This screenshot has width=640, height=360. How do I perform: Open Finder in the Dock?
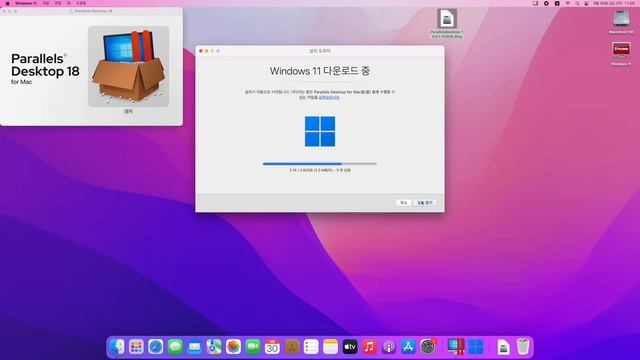point(117,347)
